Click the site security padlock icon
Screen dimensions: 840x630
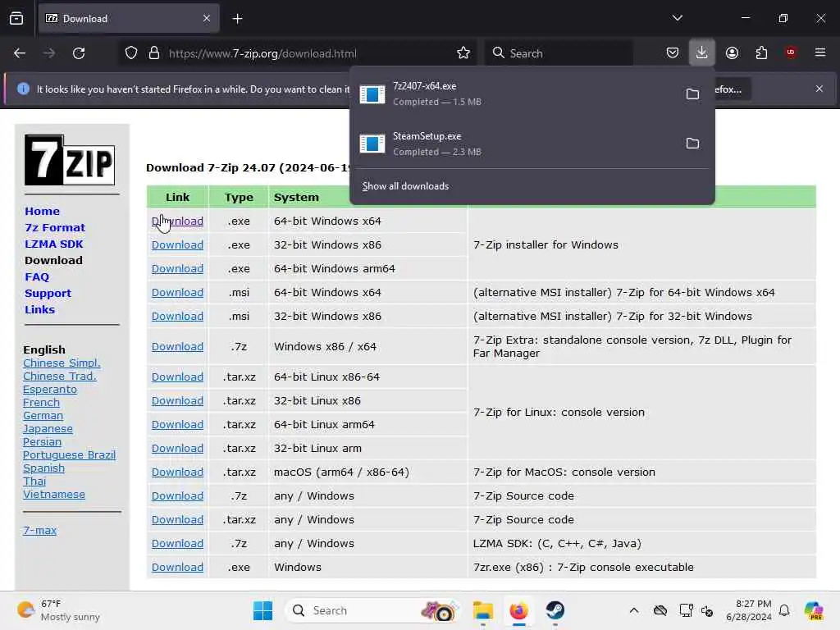[154, 53]
